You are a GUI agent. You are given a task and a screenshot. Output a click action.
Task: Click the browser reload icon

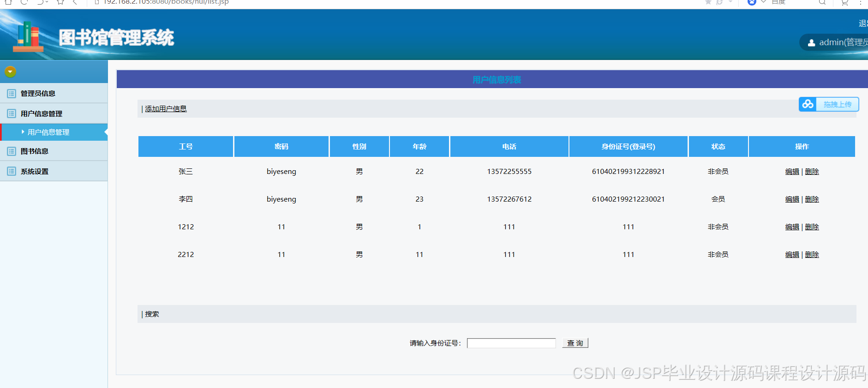point(24,2)
